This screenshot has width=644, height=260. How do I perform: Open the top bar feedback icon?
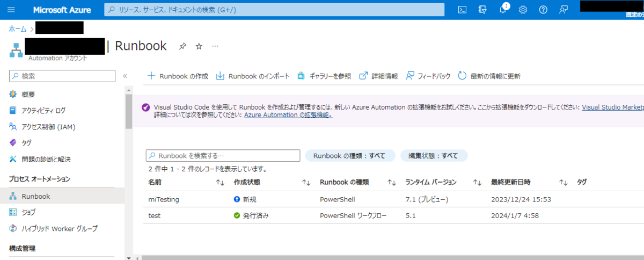563,10
